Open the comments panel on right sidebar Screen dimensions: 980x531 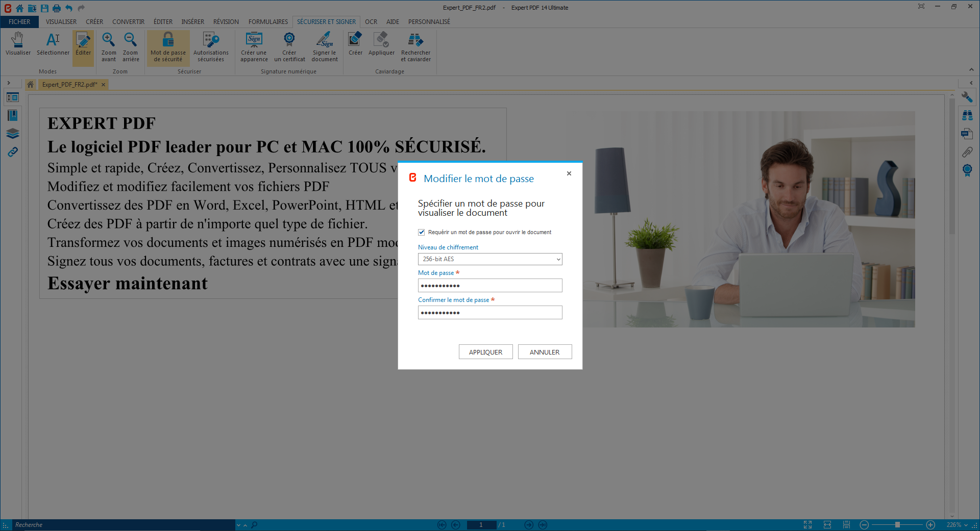(967, 134)
